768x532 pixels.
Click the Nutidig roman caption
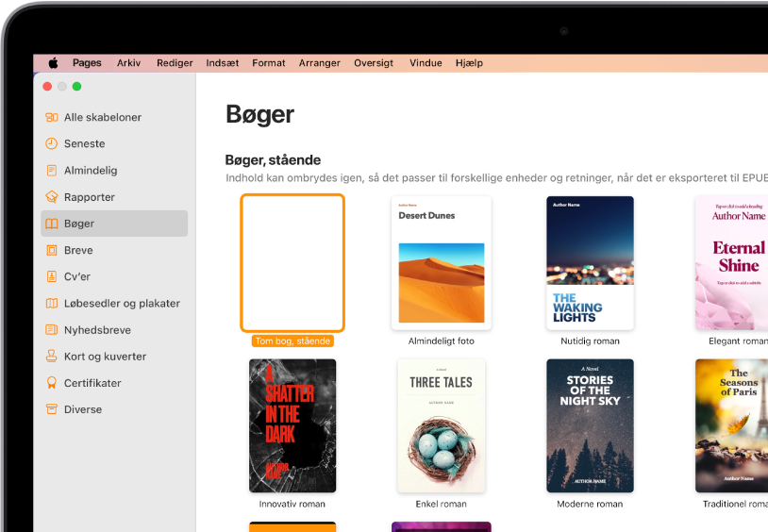[591, 341]
